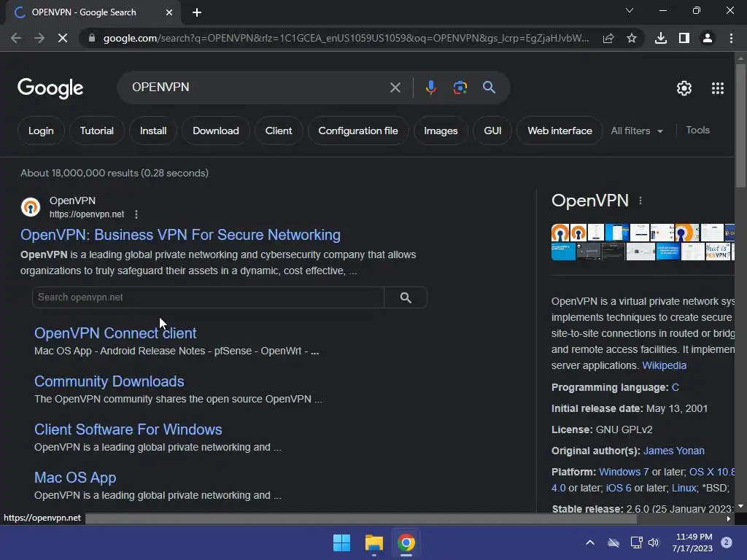
Task: Select the Install filter chip
Action: (153, 131)
